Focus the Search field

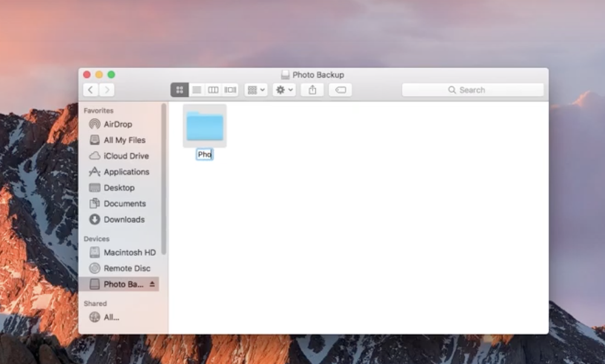[x=473, y=90]
